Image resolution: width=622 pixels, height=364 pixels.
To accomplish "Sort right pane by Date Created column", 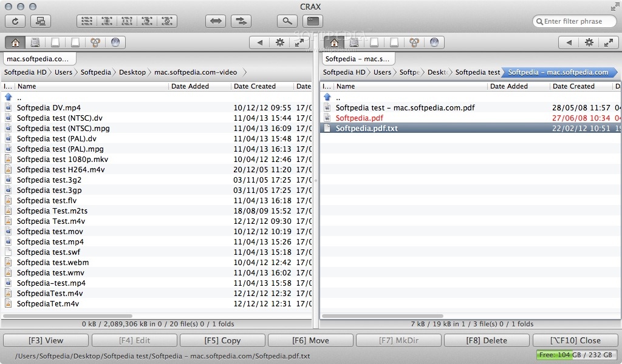I will [x=581, y=86].
